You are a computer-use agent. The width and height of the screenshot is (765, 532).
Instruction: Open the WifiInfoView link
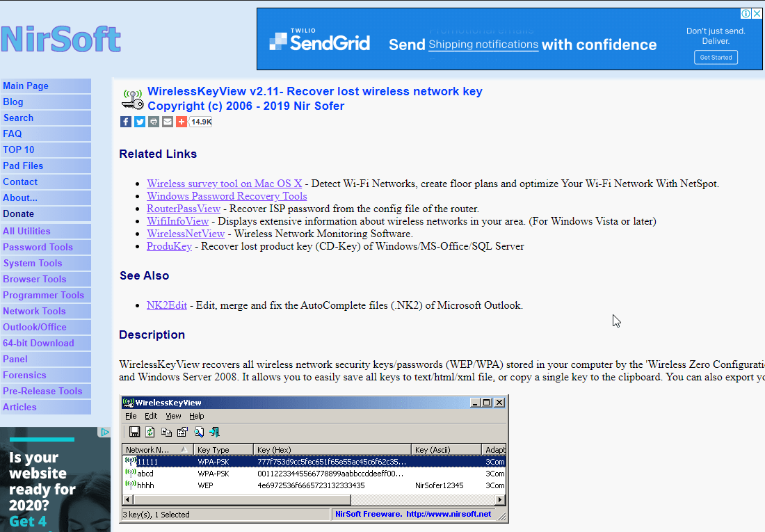177,221
